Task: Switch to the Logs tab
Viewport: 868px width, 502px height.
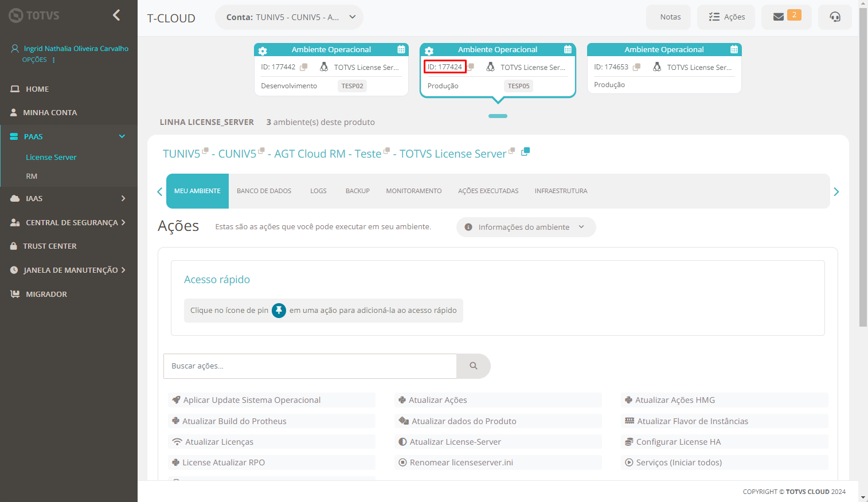Action: pos(318,191)
